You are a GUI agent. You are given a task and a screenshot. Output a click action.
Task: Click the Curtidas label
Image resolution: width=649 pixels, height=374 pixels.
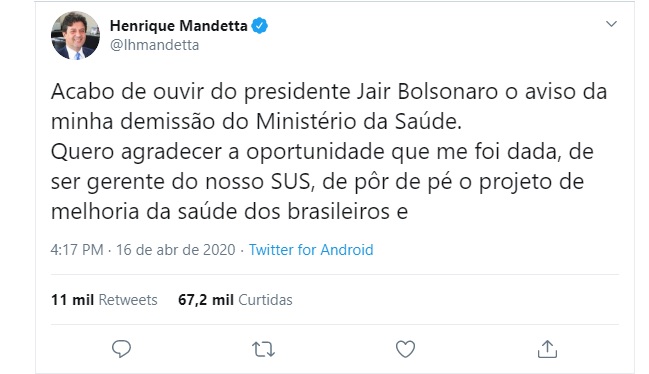point(265,300)
